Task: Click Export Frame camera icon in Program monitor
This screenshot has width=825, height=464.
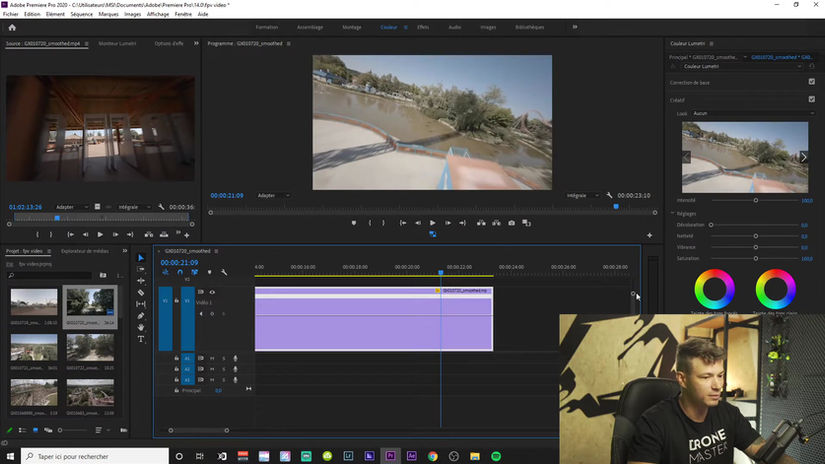Action: coord(511,223)
